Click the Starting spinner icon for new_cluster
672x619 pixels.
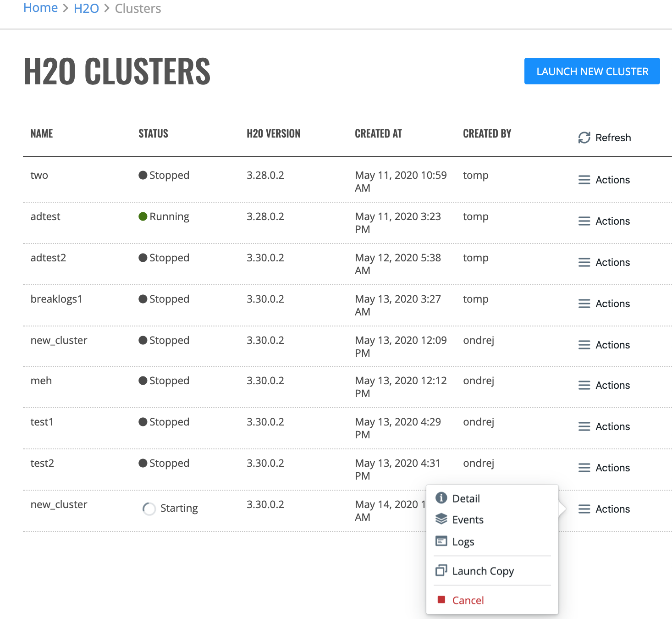coord(149,508)
